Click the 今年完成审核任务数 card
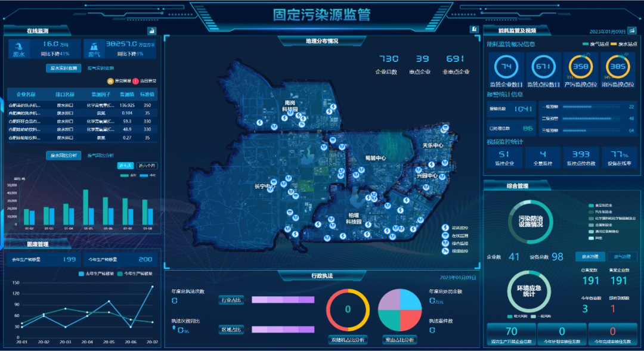The width and height of the screenshot is (644, 351). pos(612,334)
